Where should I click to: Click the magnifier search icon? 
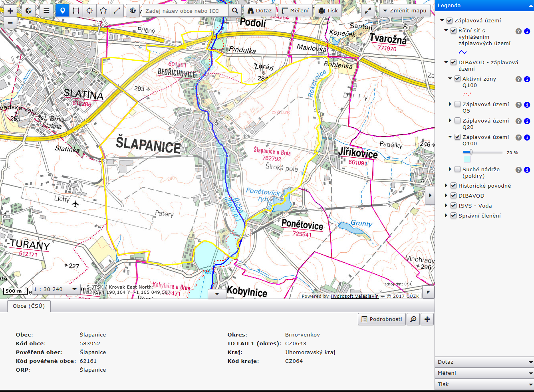click(x=235, y=11)
